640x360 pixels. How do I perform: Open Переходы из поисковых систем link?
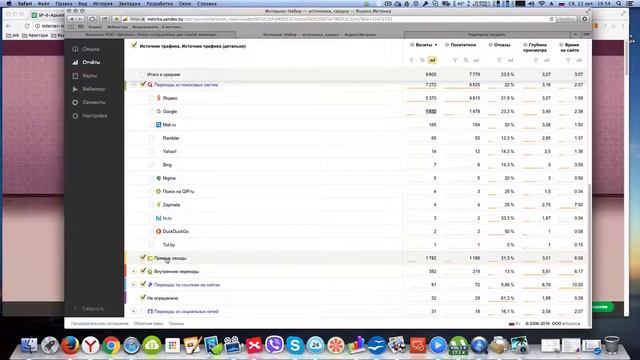coord(186,85)
